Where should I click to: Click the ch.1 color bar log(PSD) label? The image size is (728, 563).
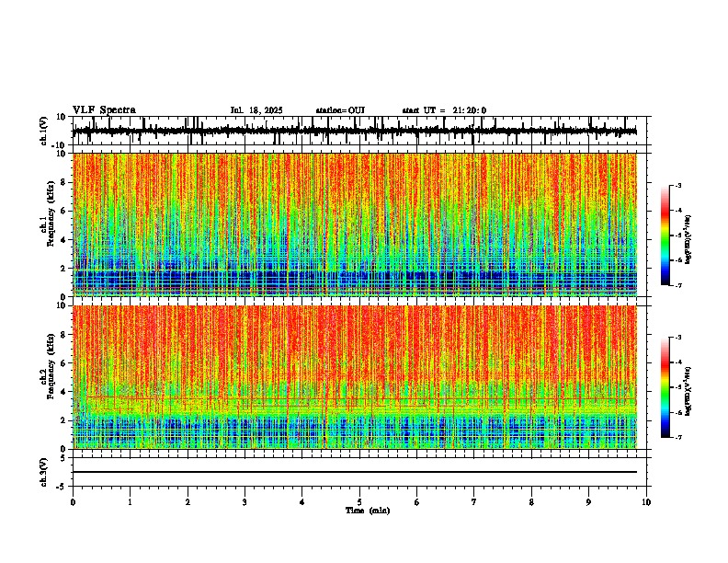pyautogui.click(x=688, y=240)
